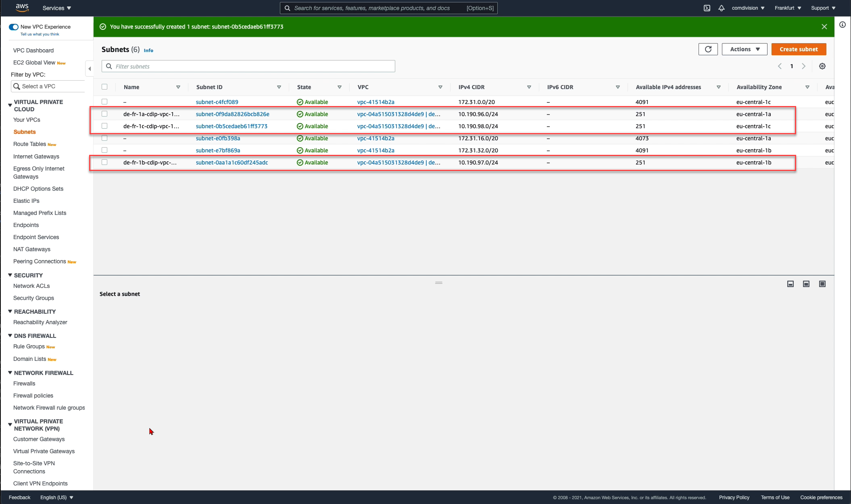Collapse the Network Firewall section
Viewport: 851px width, 504px height.
[x=10, y=373]
